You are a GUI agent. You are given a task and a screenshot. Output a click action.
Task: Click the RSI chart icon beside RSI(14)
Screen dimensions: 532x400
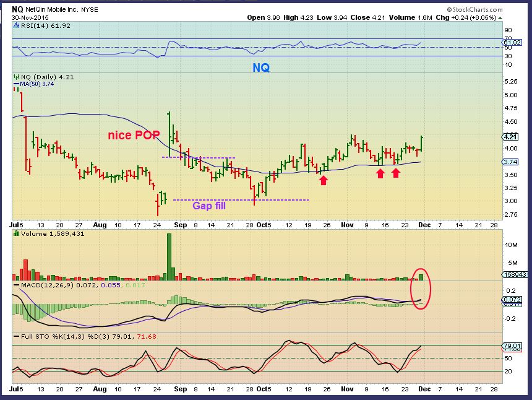point(16,25)
